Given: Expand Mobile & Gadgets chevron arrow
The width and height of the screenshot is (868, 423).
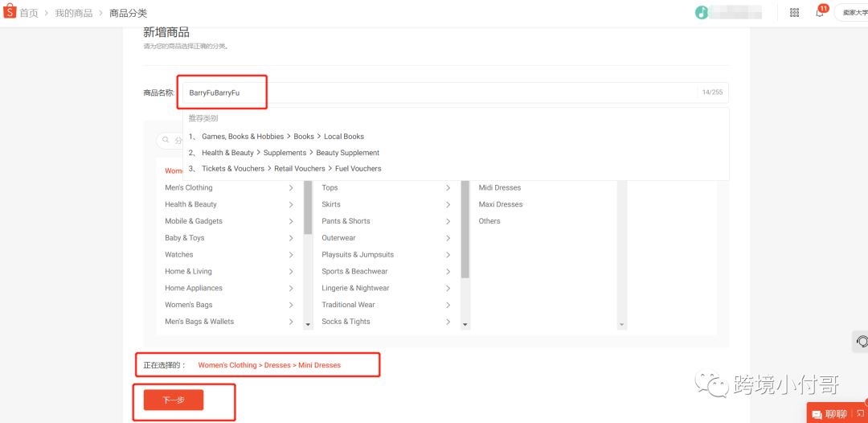Looking at the screenshot, I should pos(291,221).
